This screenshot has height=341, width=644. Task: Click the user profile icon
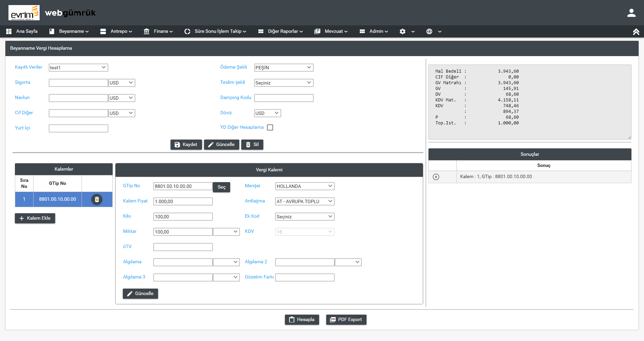(x=631, y=13)
